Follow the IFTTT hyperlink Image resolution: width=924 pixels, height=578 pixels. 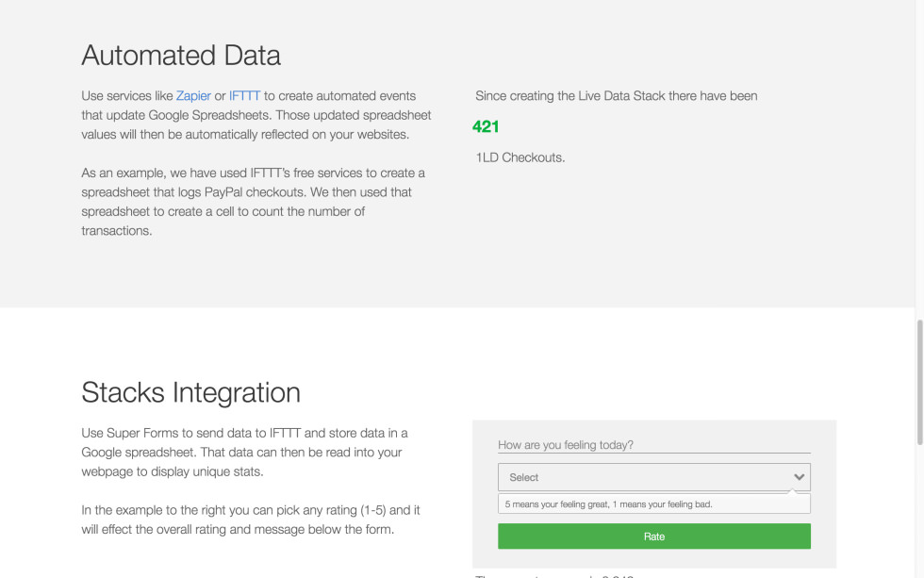coord(244,96)
